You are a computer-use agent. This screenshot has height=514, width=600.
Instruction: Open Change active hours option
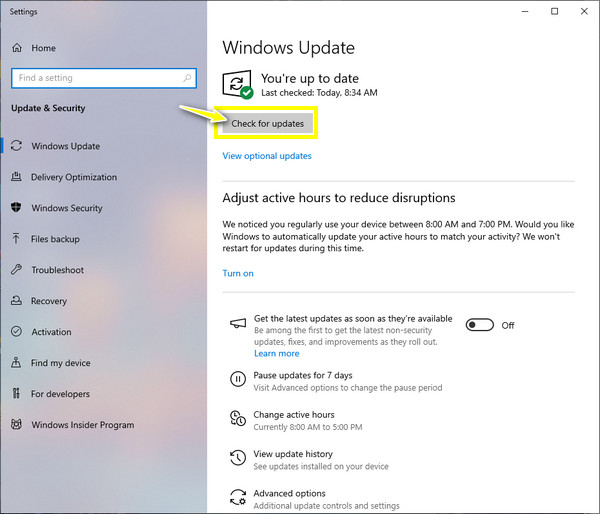(x=294, y=414)
